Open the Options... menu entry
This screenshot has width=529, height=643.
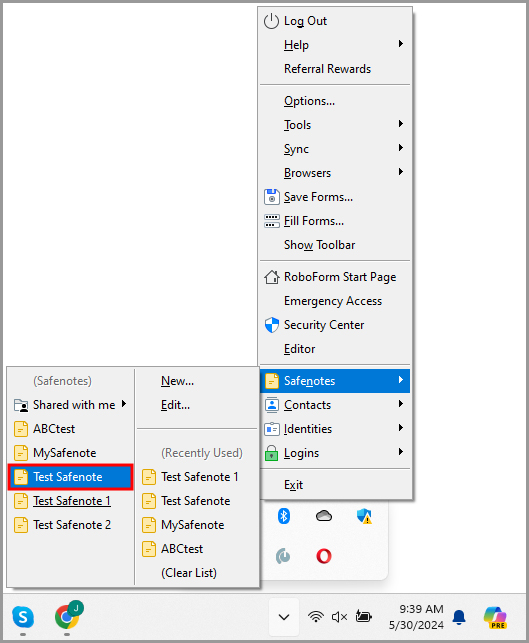click(x=335, y=101)
